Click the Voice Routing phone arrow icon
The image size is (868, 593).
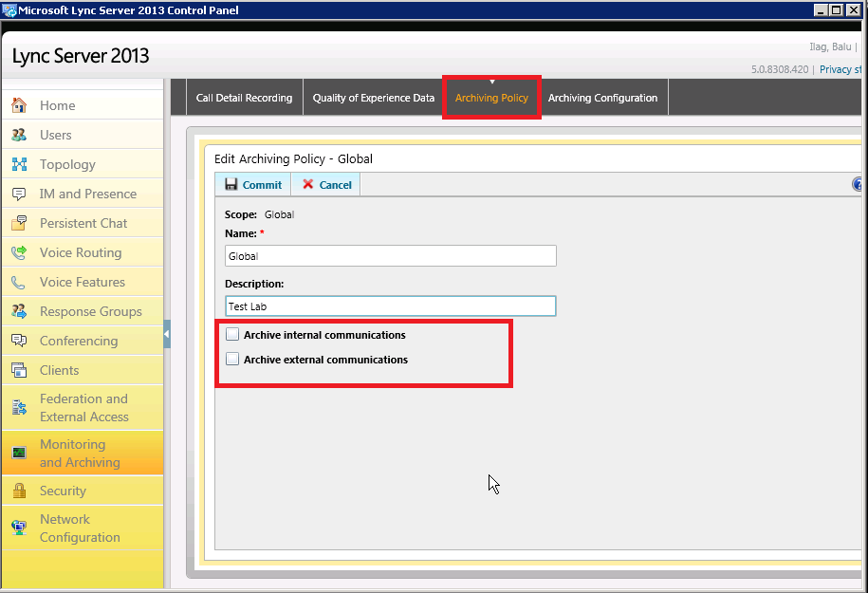19,252
